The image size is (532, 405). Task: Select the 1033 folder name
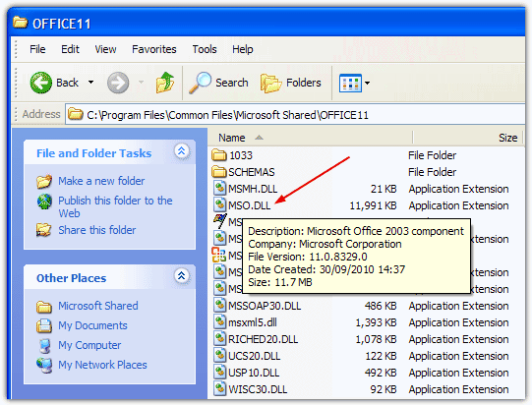(241, 155)
